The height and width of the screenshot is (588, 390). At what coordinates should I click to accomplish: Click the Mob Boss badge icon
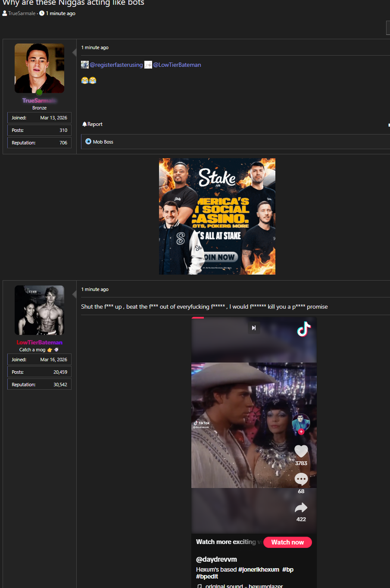pyautogui.click(x=88, y=141)
